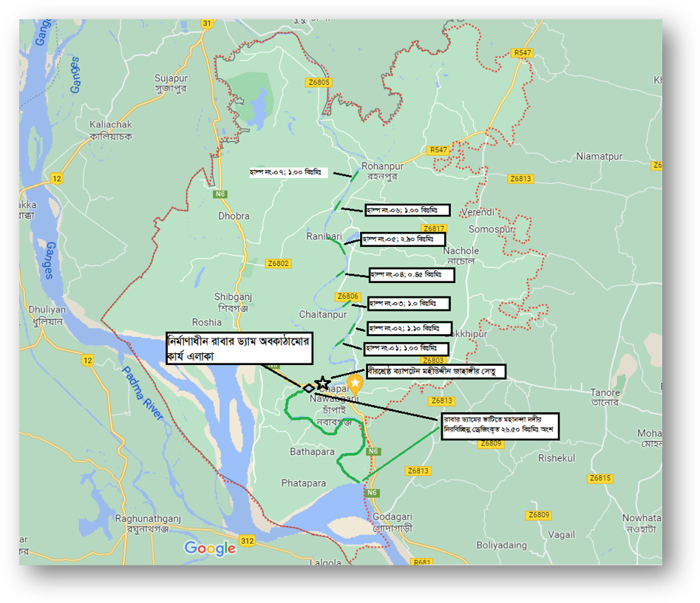This screenshot has width=700, height=603.
Task: Select the 'হাম্প নং-০২' label box
Action: [410, 329]
